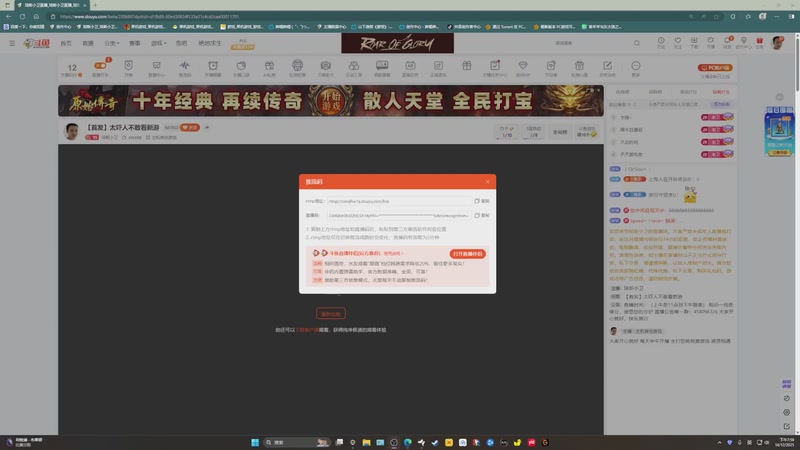Select the rtmp address text field
This screenshot has height=450, width=800.
(398, 201)
